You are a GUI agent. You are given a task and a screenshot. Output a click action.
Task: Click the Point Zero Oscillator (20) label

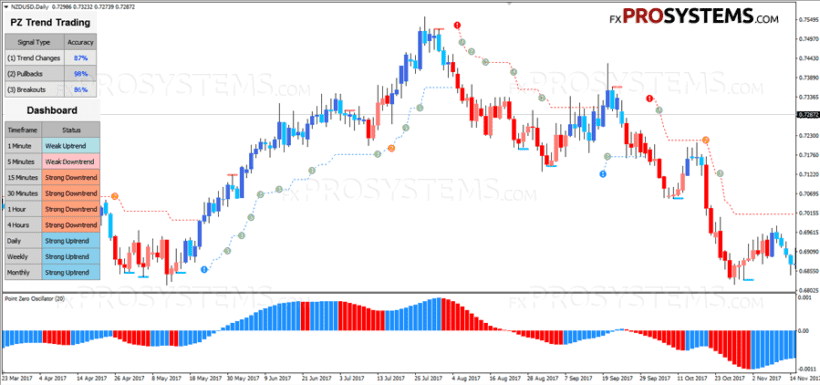point(27,298)
